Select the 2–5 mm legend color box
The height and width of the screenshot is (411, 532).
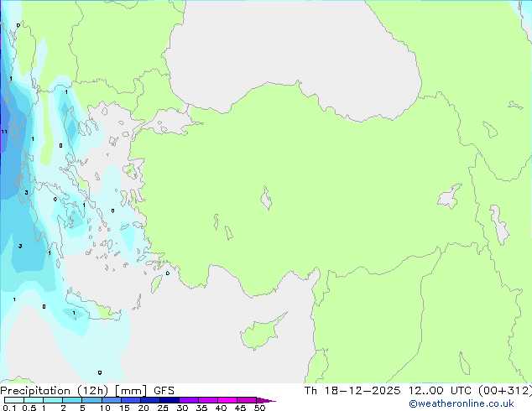tap(72, 400)
